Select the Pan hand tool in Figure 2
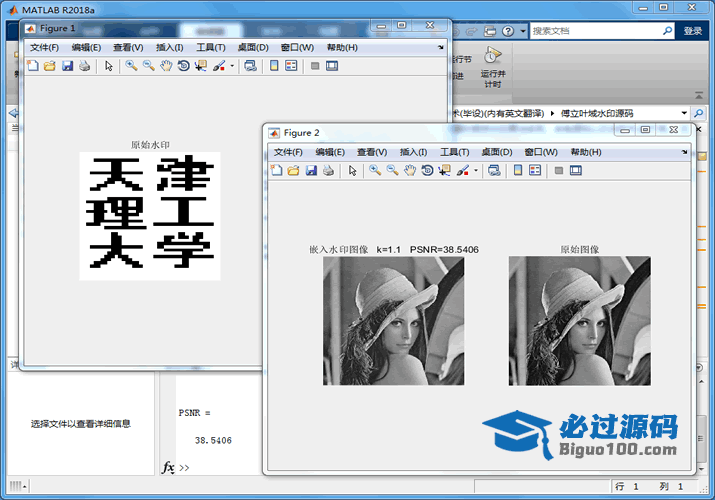Viewport: 715px width, 500px height. (410, 171)
